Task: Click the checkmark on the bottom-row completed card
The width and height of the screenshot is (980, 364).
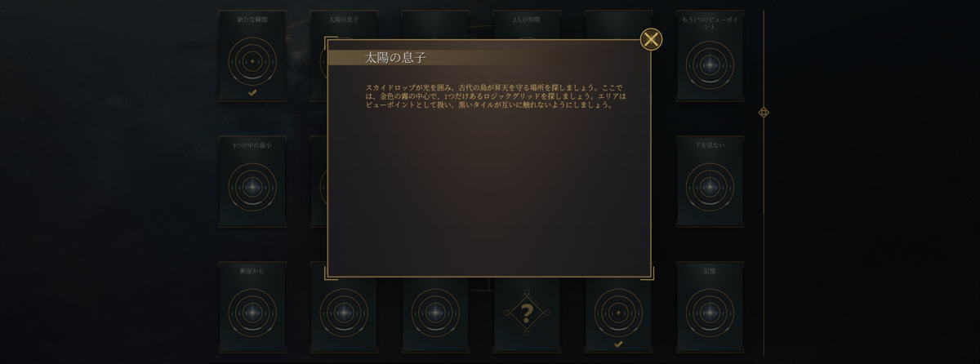Action: [618, 344]
